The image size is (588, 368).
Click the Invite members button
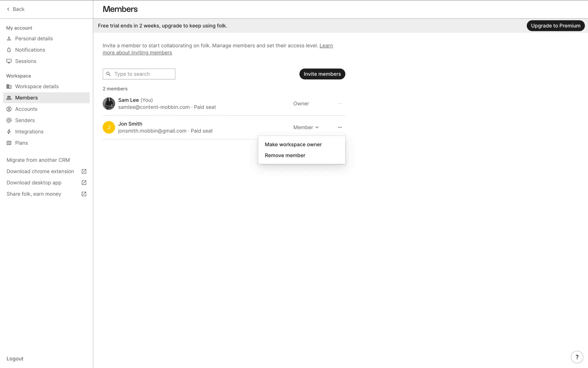322,74
